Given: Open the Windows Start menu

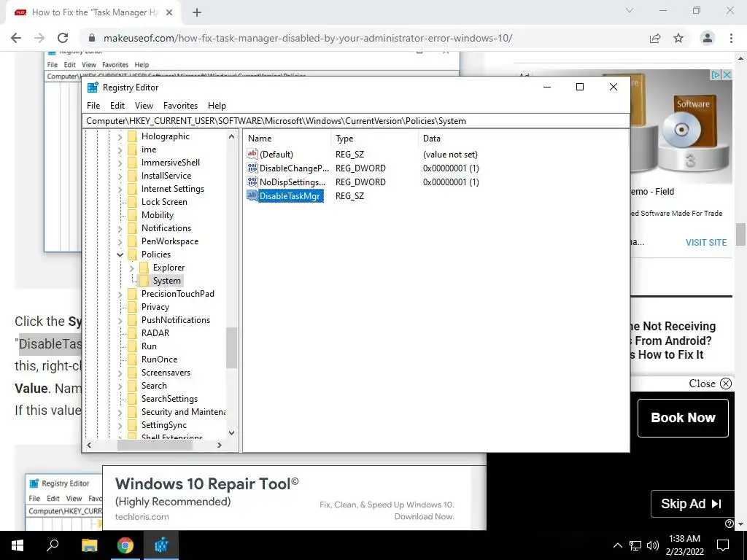Looking at the screenshot, I should click(x=18, y=545).
